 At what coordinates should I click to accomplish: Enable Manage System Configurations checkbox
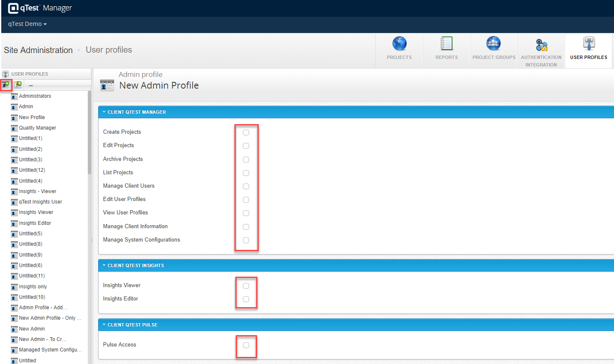pyautogui.click(x=246, y=240)
